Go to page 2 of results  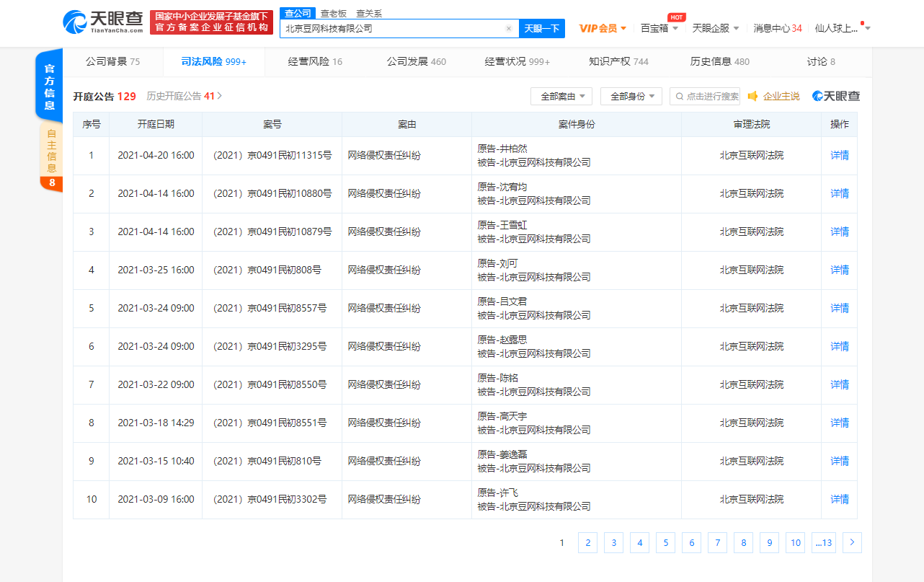click(587, 542)
